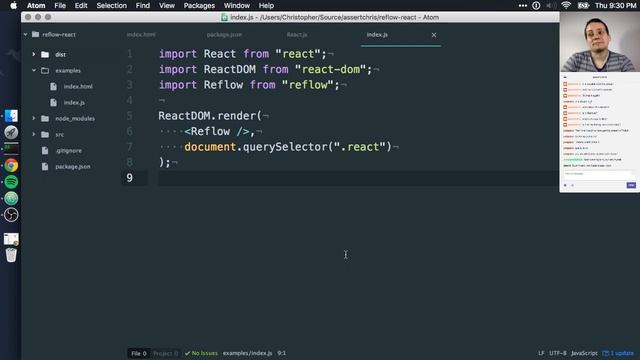The height and width of the screenshot is (360, 640).
Task: Open the Window menu
Action: 237,6
